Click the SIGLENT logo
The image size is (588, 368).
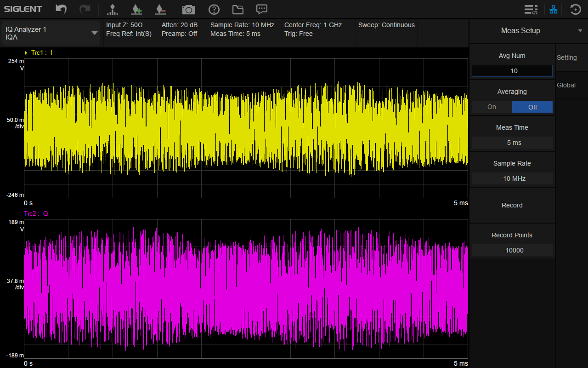pyautogui.click(x=23, y=9)
